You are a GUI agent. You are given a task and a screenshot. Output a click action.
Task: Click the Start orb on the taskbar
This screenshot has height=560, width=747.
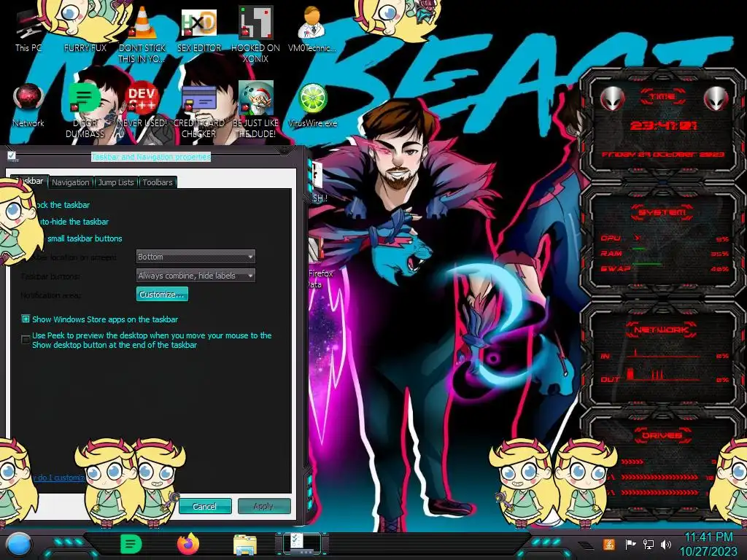click(19, 544)
